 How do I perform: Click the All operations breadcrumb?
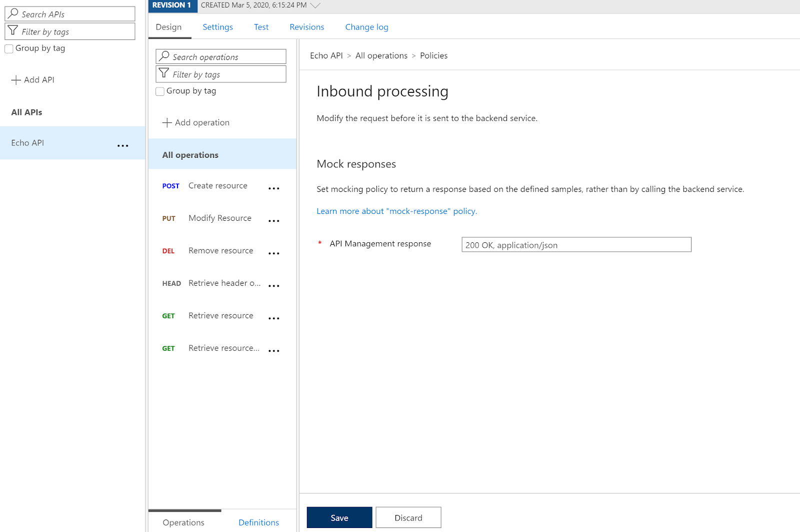[x=381, y=56]
